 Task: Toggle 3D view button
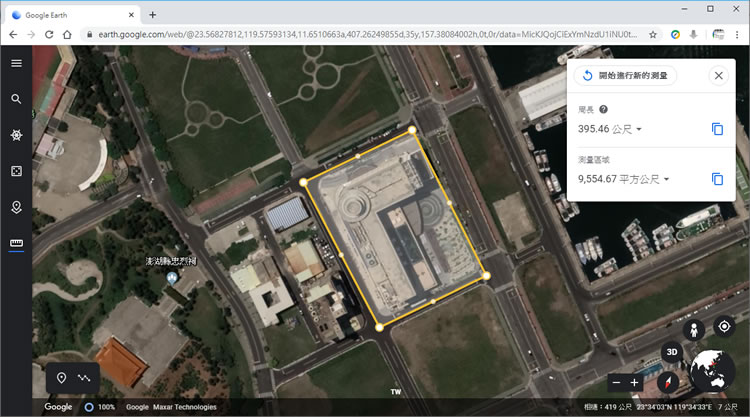[x=672, y=352]
